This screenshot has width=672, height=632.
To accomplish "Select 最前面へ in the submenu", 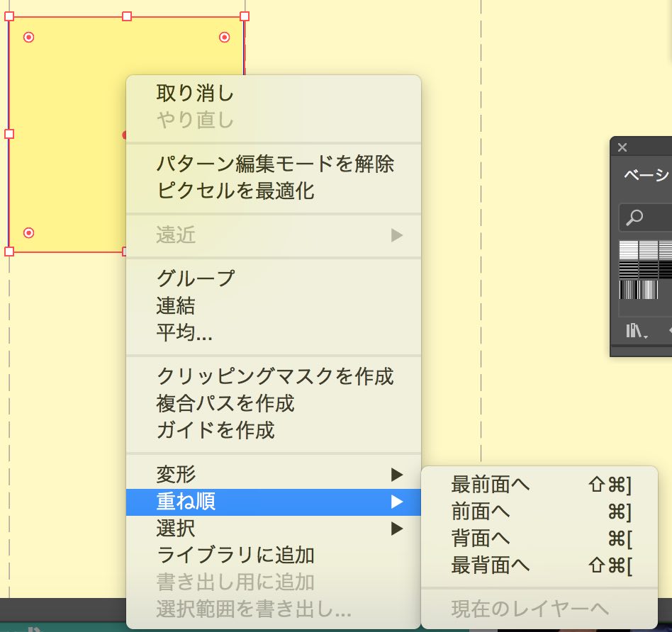I will [x=539, y=485].
